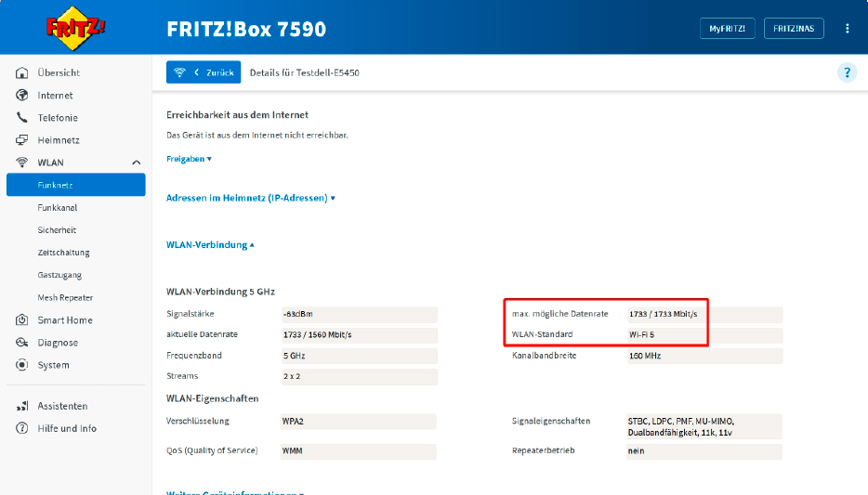
Task: Click the Verschlüsselung value WPA2
Action: [x=358, y=422]
